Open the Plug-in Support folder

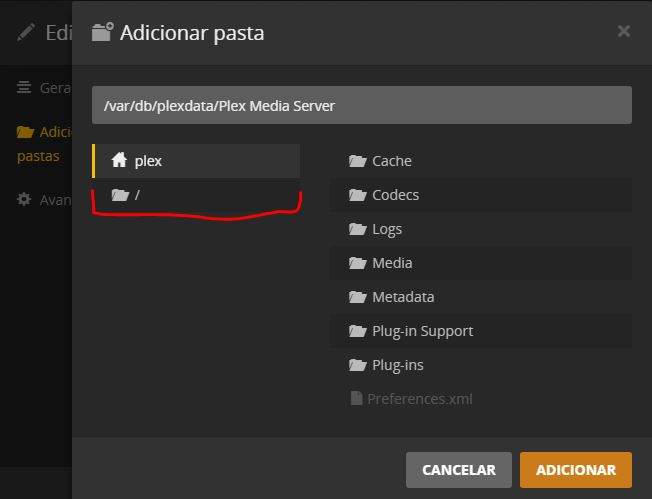[422, 331]
